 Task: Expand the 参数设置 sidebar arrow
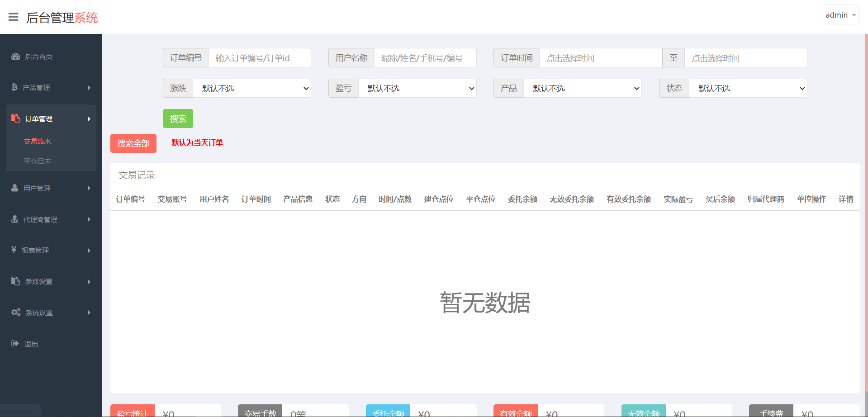[89, 281]
